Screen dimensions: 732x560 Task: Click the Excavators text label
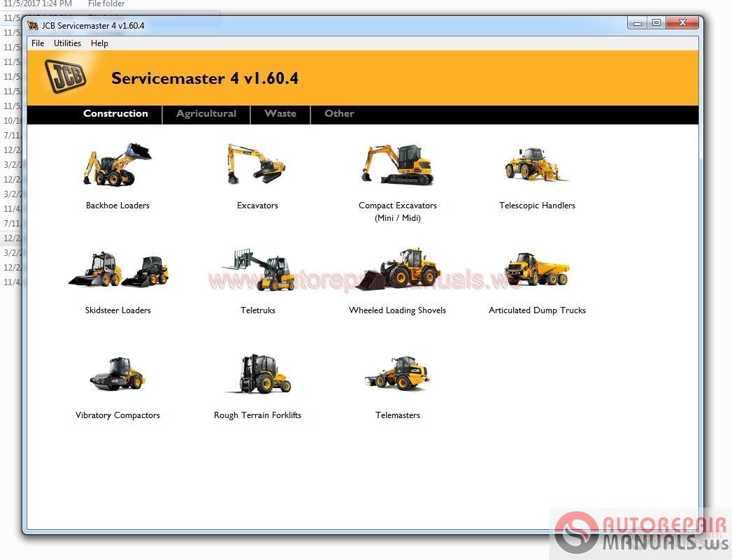pos(257,206)
